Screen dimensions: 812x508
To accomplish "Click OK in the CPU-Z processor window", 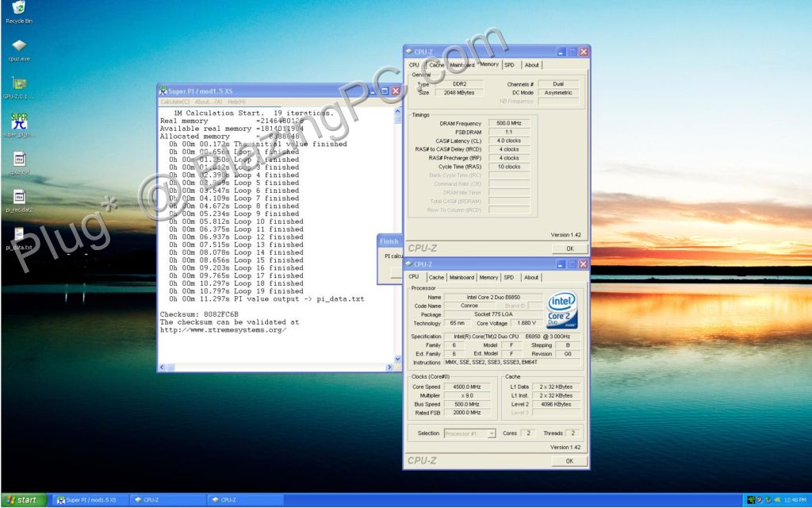I will 569,461.
